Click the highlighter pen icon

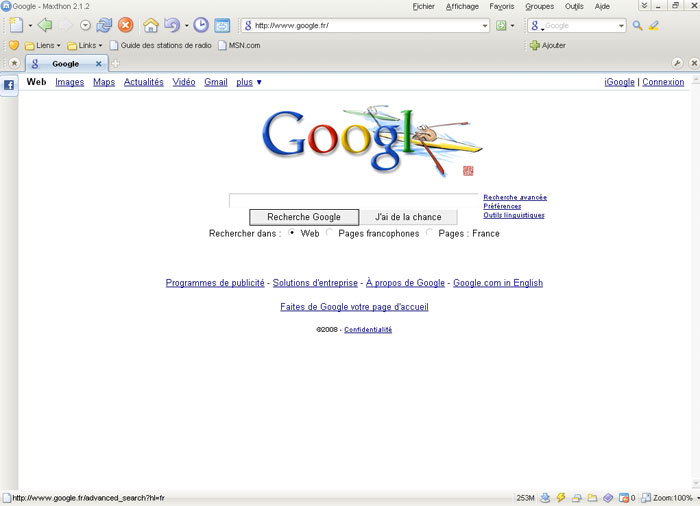(654, 26)
